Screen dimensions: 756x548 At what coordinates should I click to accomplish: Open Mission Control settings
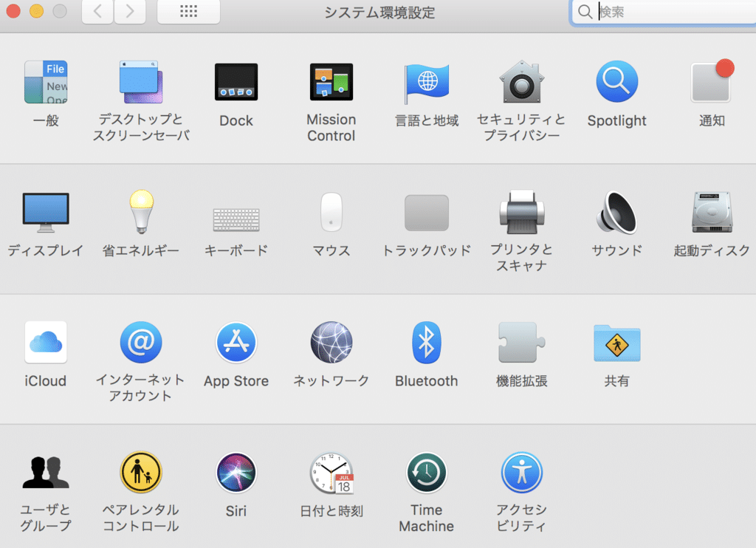(x=331, y=82)
